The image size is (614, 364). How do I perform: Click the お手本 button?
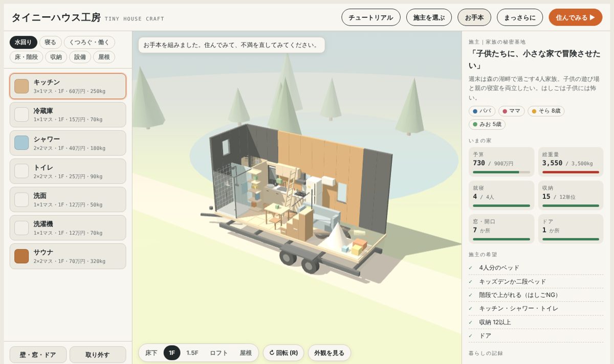pyautogui.click(x=474, y=17)
